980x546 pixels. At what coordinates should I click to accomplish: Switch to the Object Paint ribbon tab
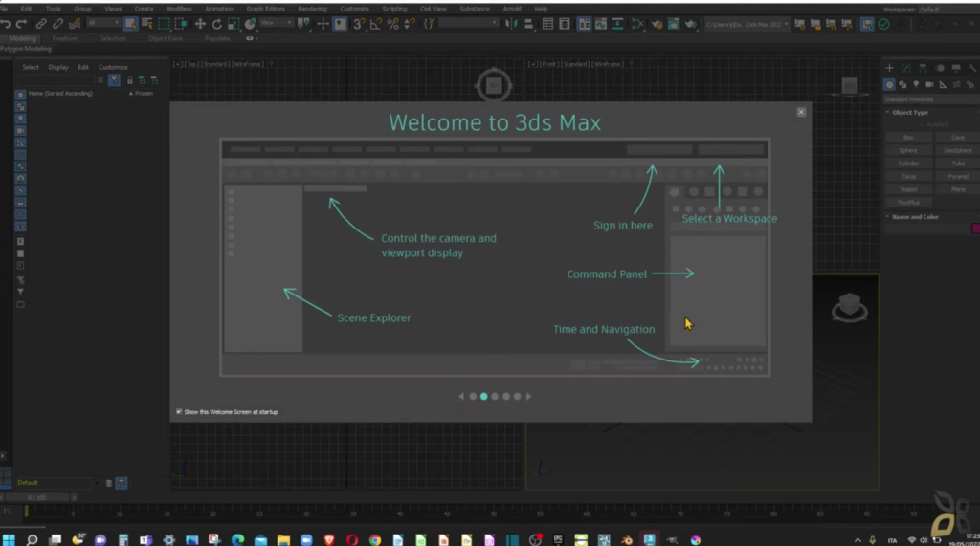click(166, 39)
